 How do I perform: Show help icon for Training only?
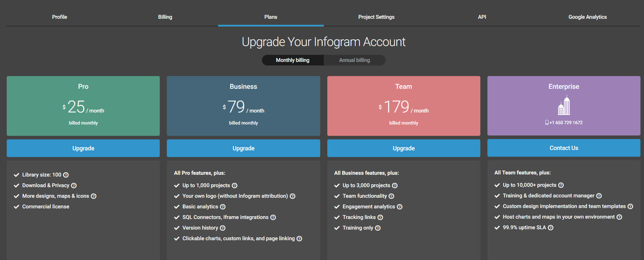click(x=378, y=228)
